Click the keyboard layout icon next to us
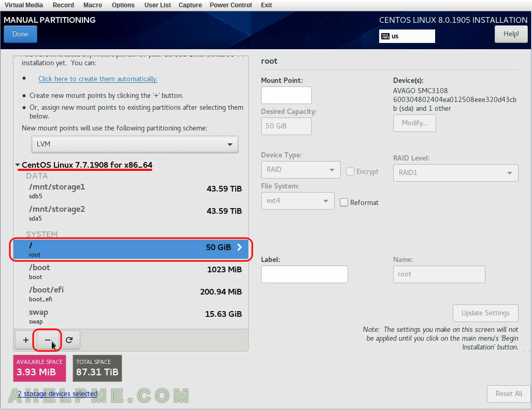532x410 pixels. click(x=385, y=36)
